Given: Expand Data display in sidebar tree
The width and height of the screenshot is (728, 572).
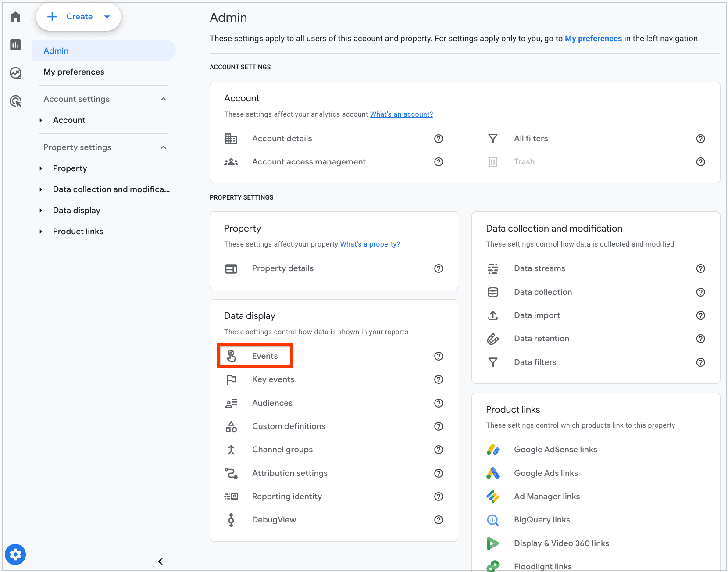Looking at the screenshot, I should (x=41, y=211).
